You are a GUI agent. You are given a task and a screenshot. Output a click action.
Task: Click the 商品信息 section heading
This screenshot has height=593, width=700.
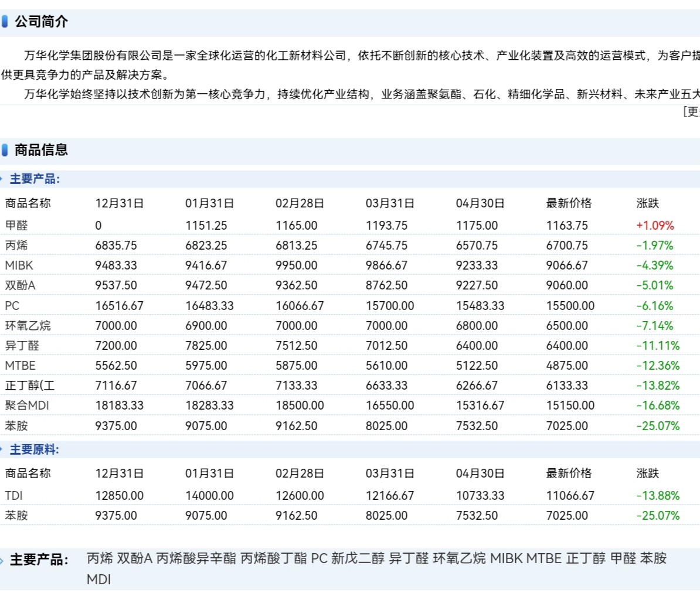pos(41,150)
